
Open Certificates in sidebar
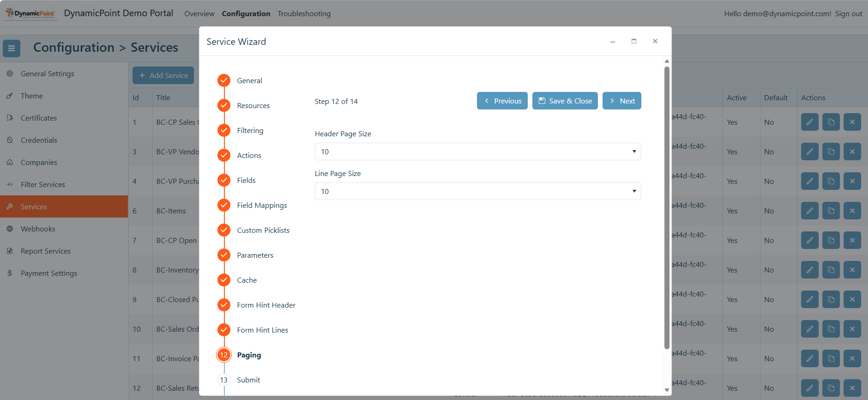pyautogui.click(x=64, y=118)
